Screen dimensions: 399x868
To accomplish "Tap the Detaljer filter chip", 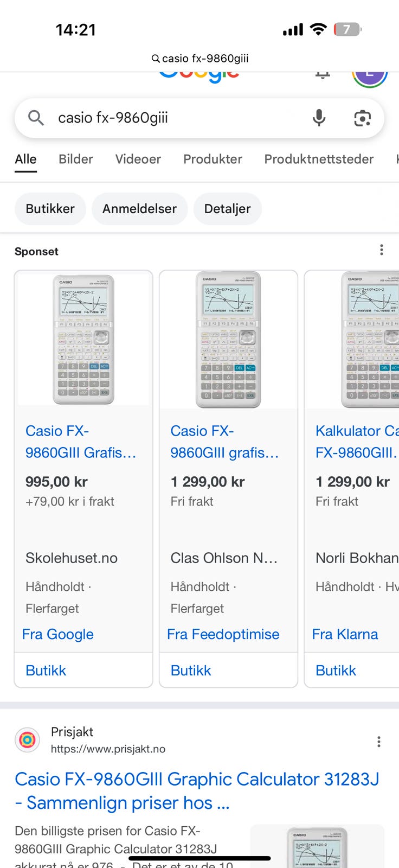I will 227,209.
